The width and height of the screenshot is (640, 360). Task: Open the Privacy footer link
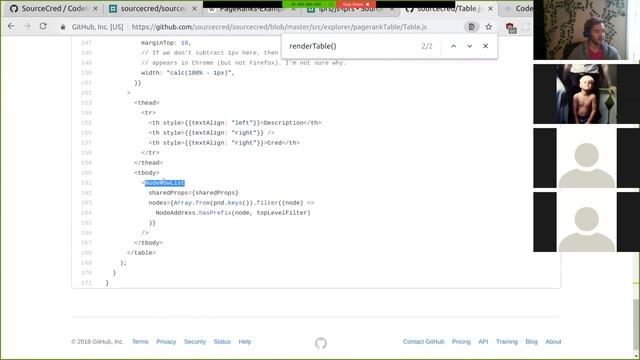pos(166,342)
